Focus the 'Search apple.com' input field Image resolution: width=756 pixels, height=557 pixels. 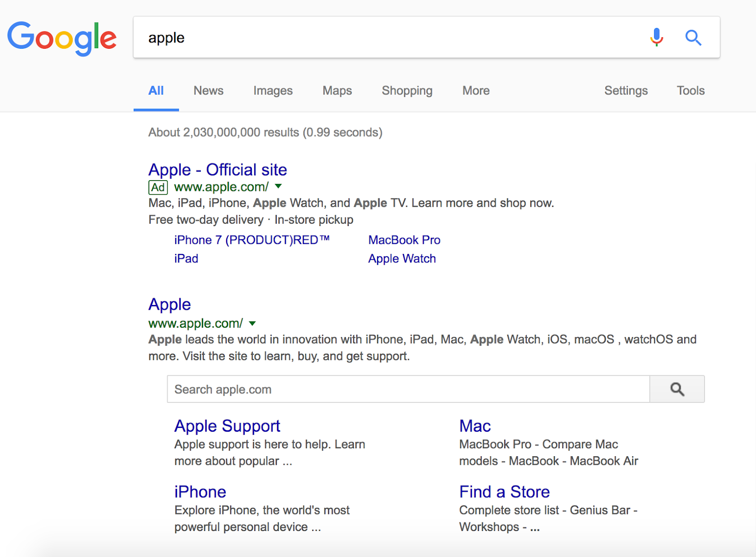point(408,389)
